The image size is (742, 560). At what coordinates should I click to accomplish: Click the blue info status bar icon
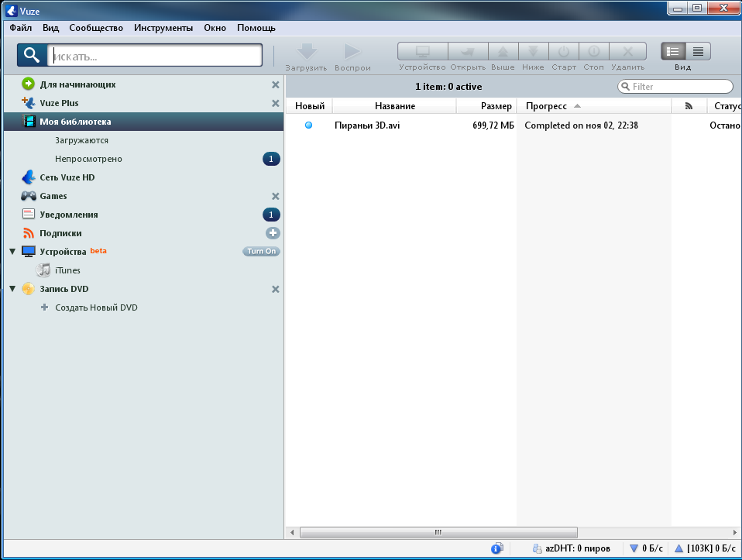click(496, 548)
